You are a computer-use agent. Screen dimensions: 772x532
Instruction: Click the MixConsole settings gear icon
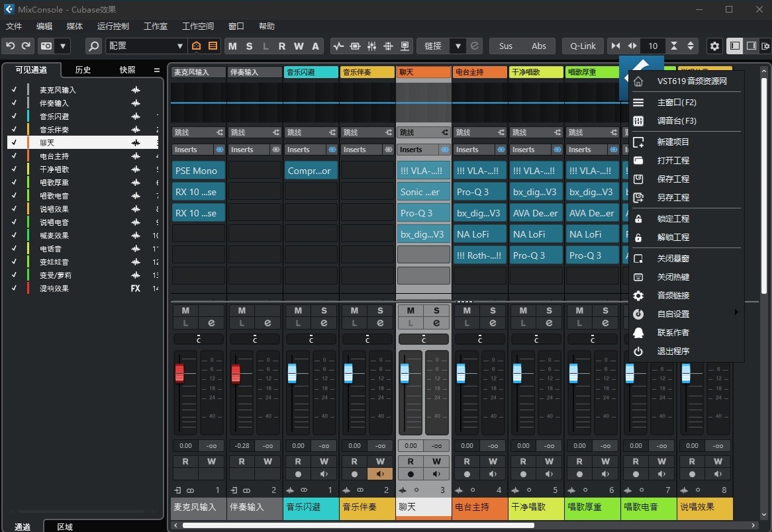tap(714, 46)
